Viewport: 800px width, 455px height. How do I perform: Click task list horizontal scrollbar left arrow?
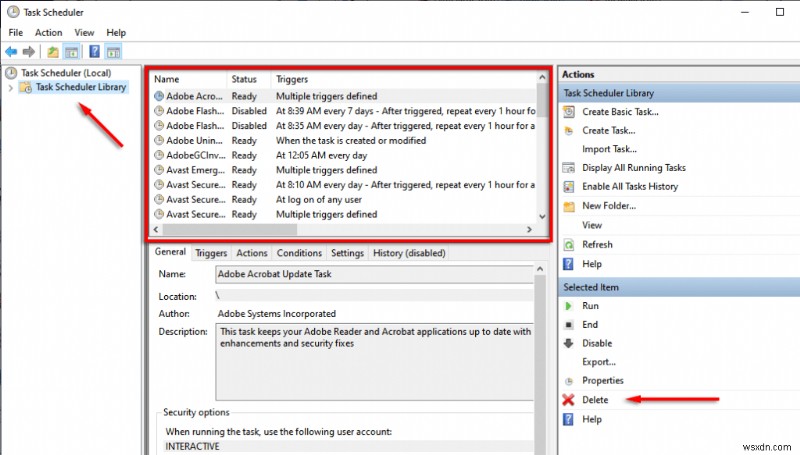click(x=157, y=230)
